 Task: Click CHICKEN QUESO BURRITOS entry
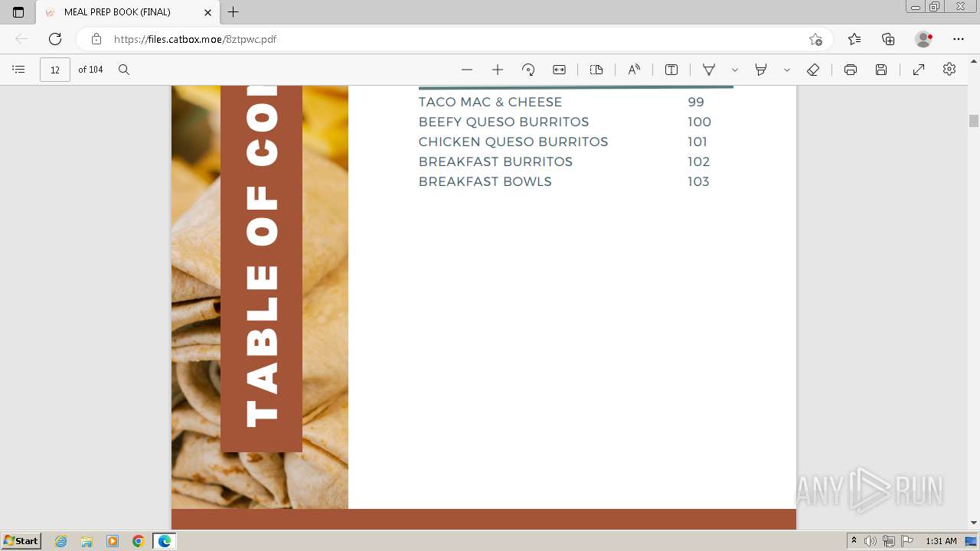coord(513,142)
